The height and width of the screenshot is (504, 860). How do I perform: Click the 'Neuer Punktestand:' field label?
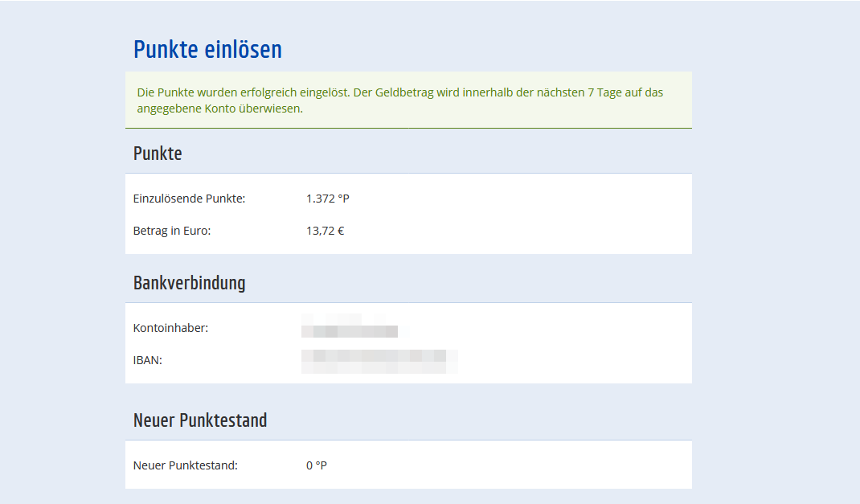(185, 465)
